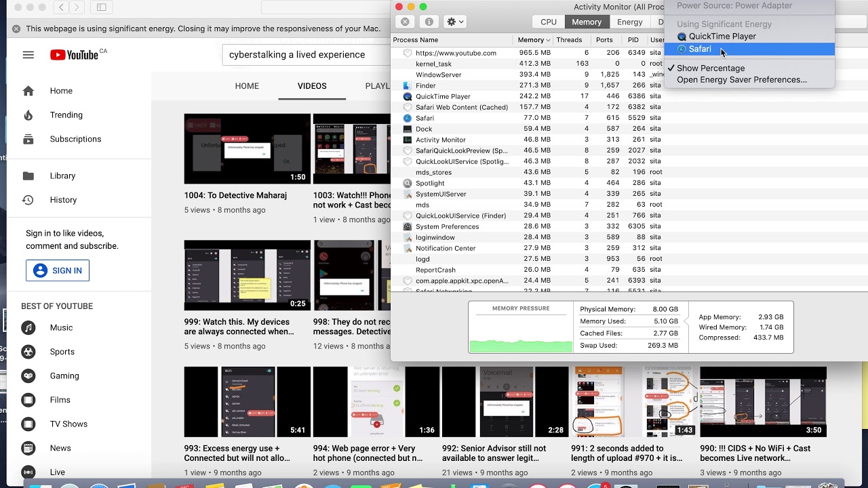
Task: Select the Dock process row
Action: tap(528, 129)
